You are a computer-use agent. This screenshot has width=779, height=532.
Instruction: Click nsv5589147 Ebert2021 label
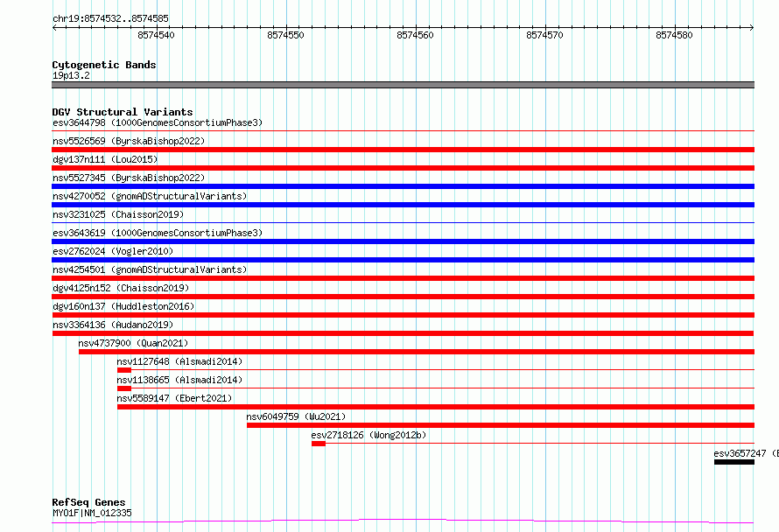coord(174,398)
